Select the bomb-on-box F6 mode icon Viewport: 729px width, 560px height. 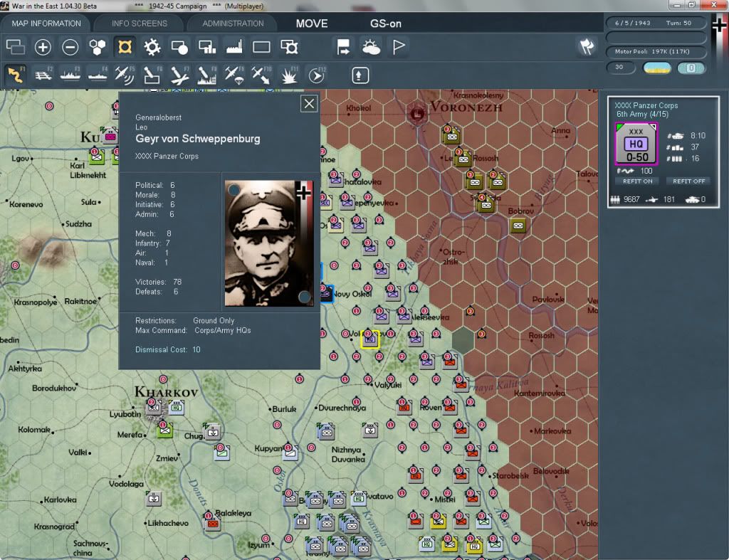pyautogui.click(x=152, y=75)
